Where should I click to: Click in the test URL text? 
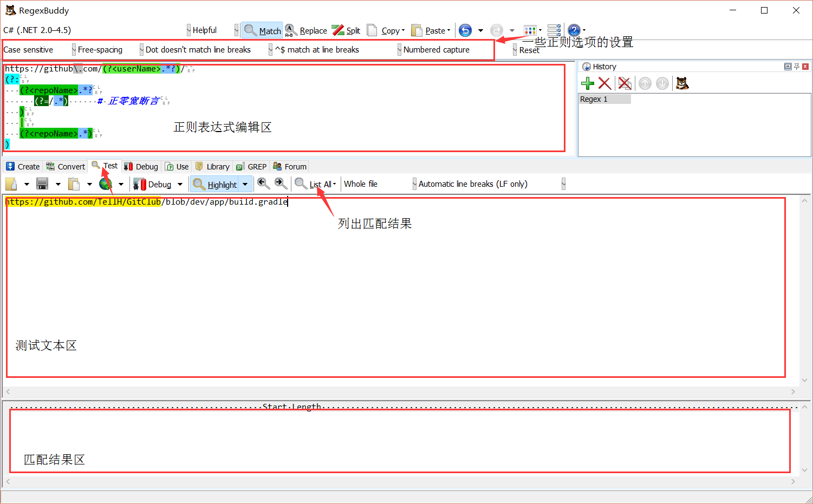(x=146, y=202)
